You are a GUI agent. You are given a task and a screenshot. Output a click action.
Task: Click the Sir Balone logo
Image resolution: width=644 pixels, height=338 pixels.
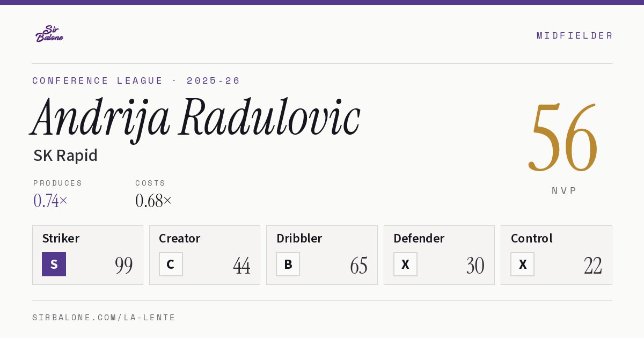(49, 34)
